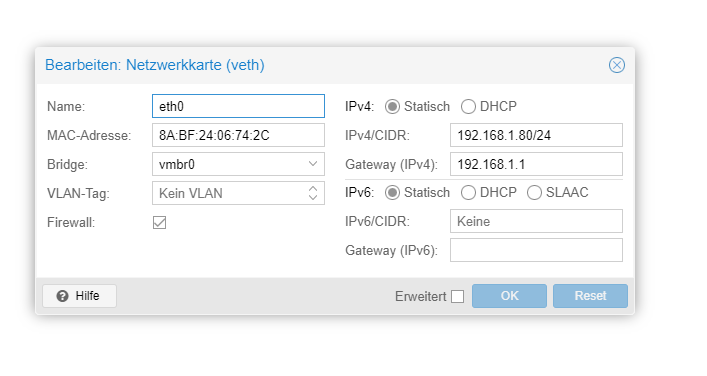This screenshot has width=707, height=376.
Task: Click the VLAN-Tag spinner up arrow
Action: (313, 188)
